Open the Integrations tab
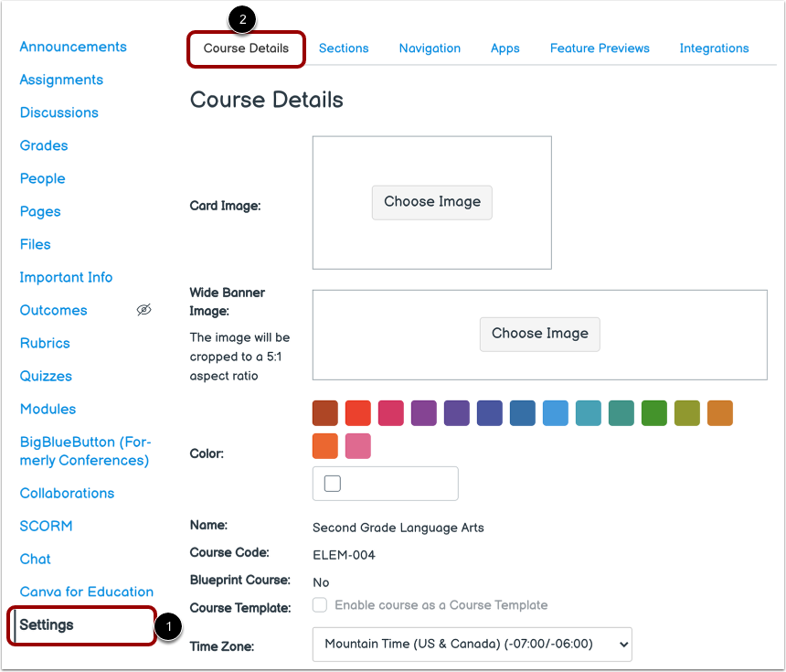 (x=714, y=48)
